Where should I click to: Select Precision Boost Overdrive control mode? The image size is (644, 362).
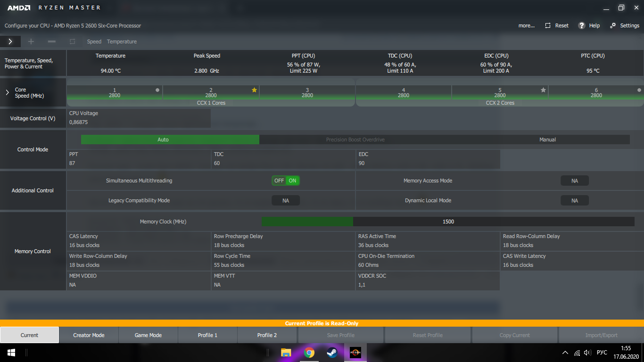(x=355, y=140)
